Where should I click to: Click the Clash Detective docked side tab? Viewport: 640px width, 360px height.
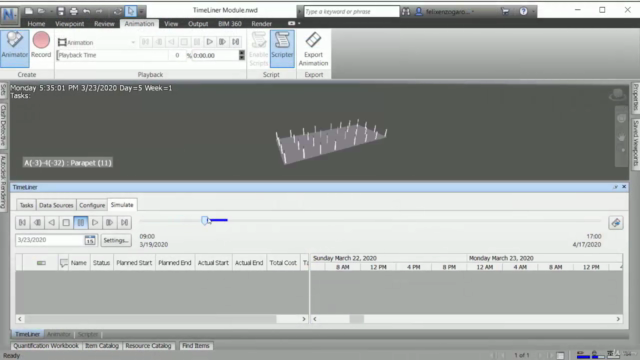click(x=4, y=125)
